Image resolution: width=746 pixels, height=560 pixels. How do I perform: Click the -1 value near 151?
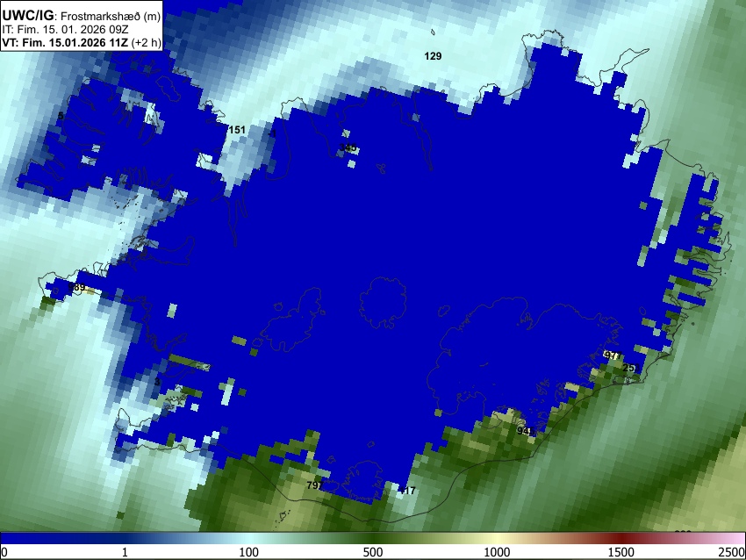tap(272, 133)
